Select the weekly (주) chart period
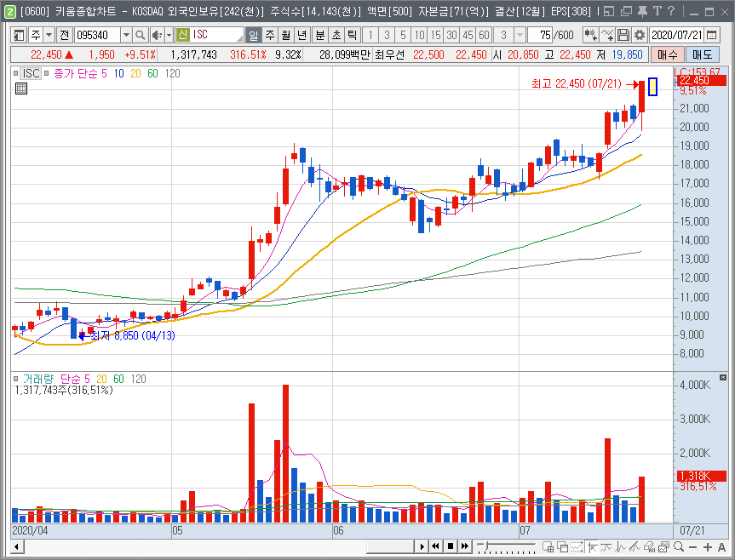 [270, 35]
